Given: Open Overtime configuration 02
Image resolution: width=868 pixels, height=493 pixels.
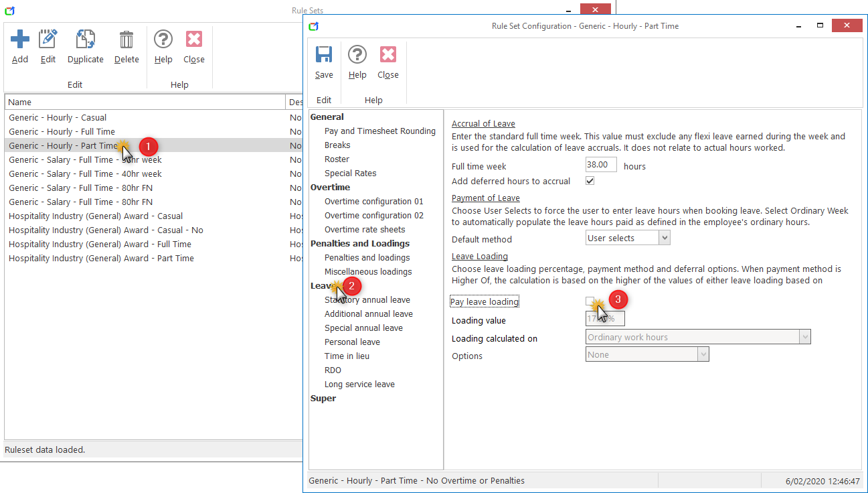Looking at the screenshot, I should click(x=374, y=215).
